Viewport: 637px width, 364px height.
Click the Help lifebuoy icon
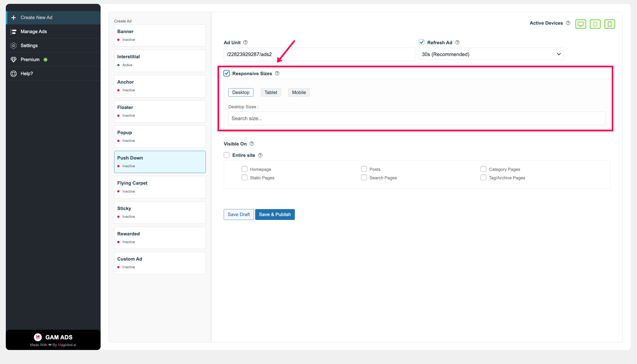coord(14,73)
